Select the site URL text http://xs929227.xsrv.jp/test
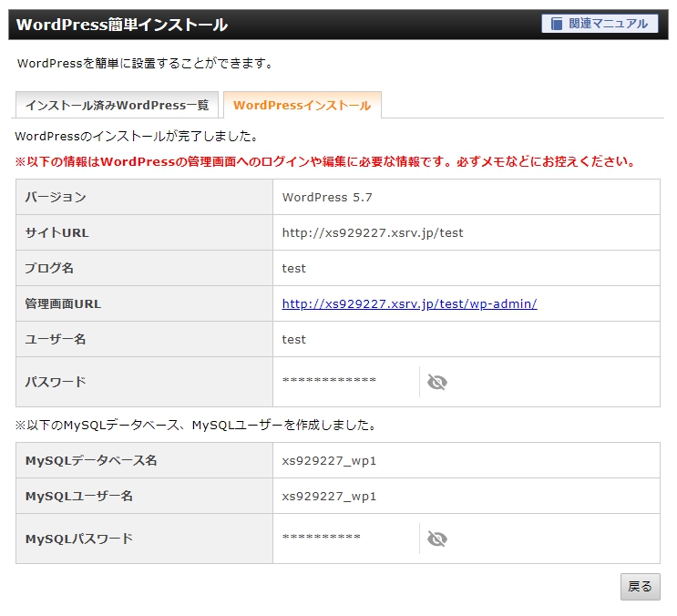The width and height of the screenshot is (677, 616). pos(373,233)
